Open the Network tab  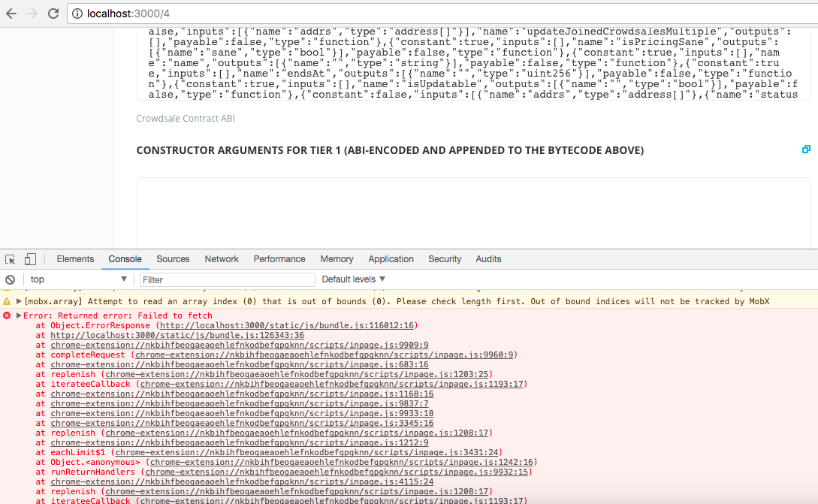[x=222, y=259]
